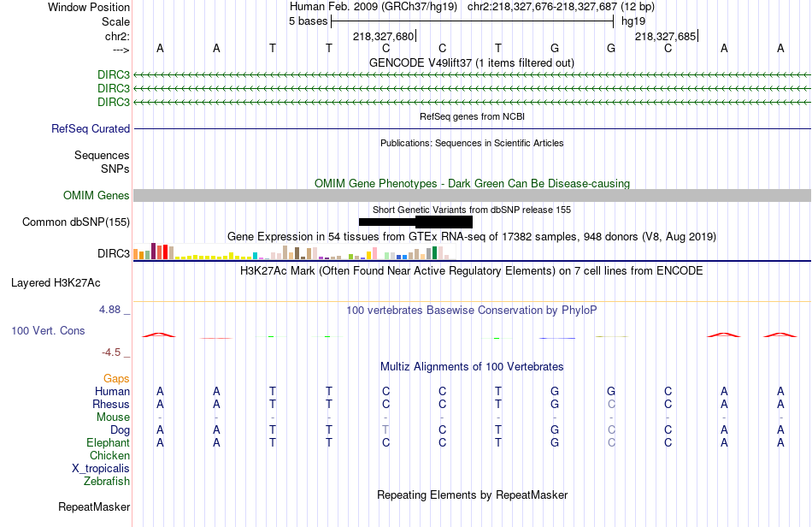Click the Rhesus alignment row label
812x527 pixels.
tap(111, 404)
